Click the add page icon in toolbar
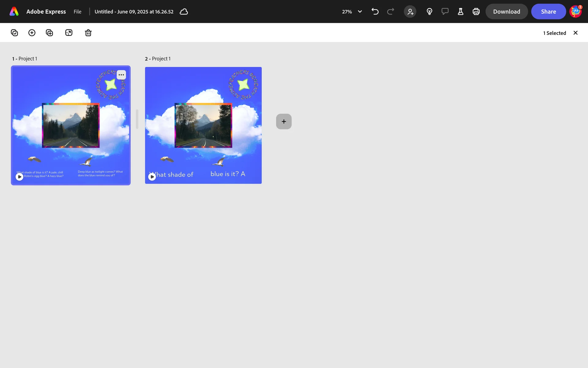This screenshot has width=588, height=368. click(32, 33)
